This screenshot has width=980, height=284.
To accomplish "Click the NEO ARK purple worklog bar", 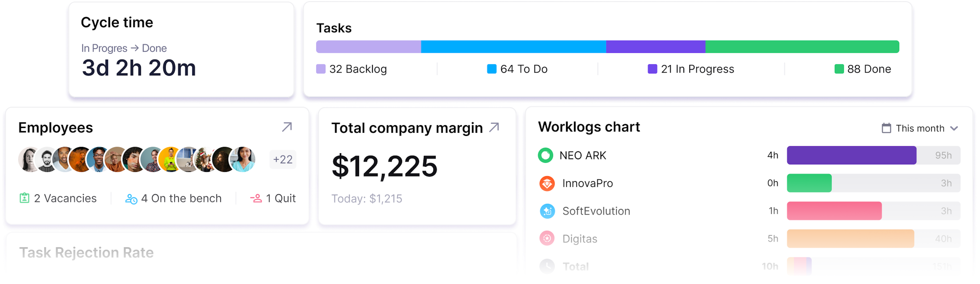I will tap(851, 155).
